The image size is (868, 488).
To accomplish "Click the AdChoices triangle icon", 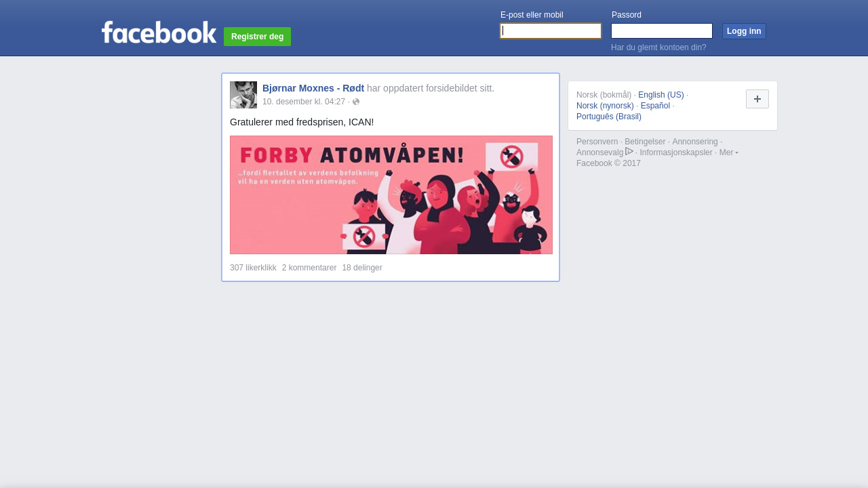I will click(x=629, y=151).
